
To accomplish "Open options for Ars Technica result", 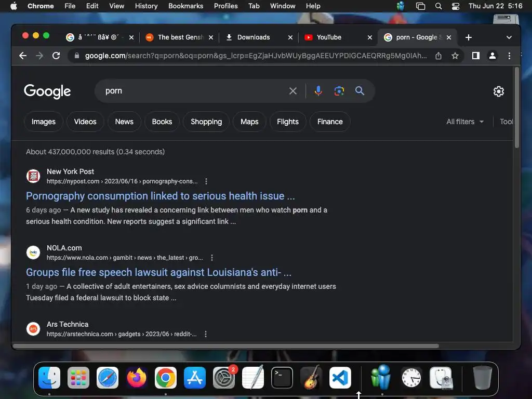I will tap(206, 334).
